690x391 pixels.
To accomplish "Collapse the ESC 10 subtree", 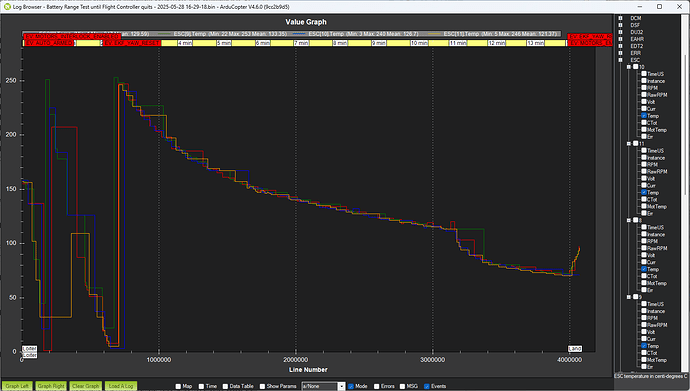I will [629, 67].
